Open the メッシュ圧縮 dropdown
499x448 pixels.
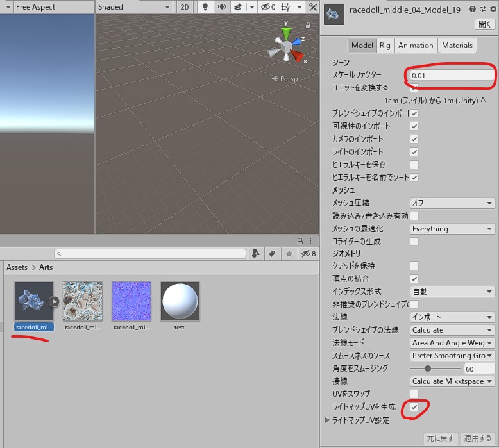pos(452,203)
